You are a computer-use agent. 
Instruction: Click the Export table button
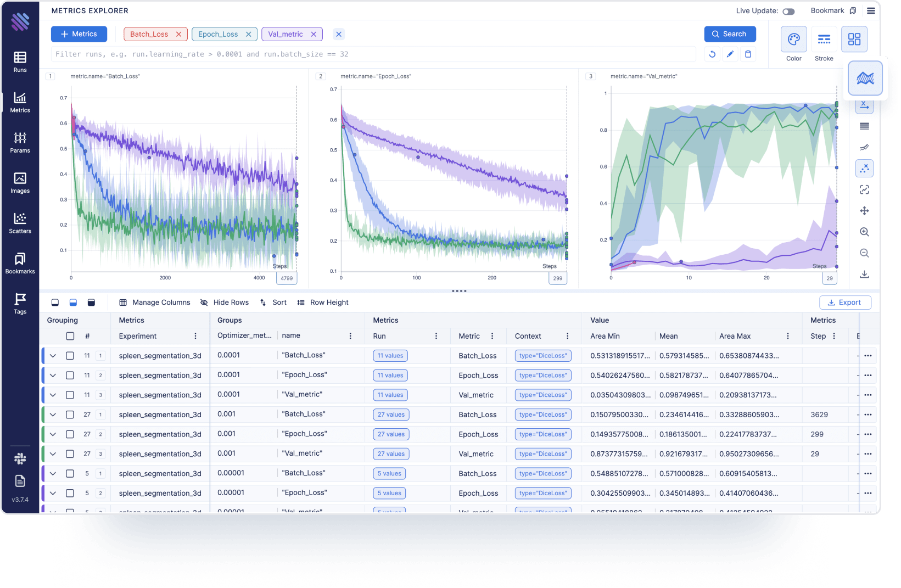(x=845, y=303)
